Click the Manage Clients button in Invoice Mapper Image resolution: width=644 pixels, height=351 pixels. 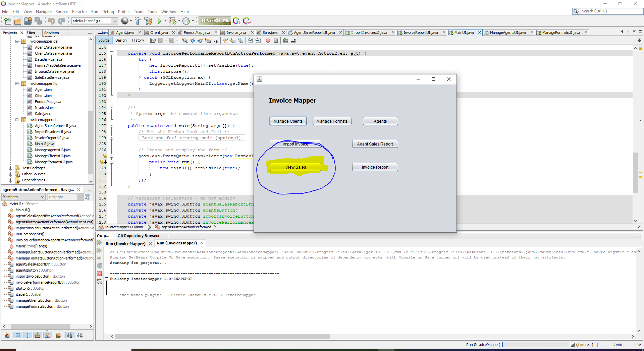(x=288, y=121)
